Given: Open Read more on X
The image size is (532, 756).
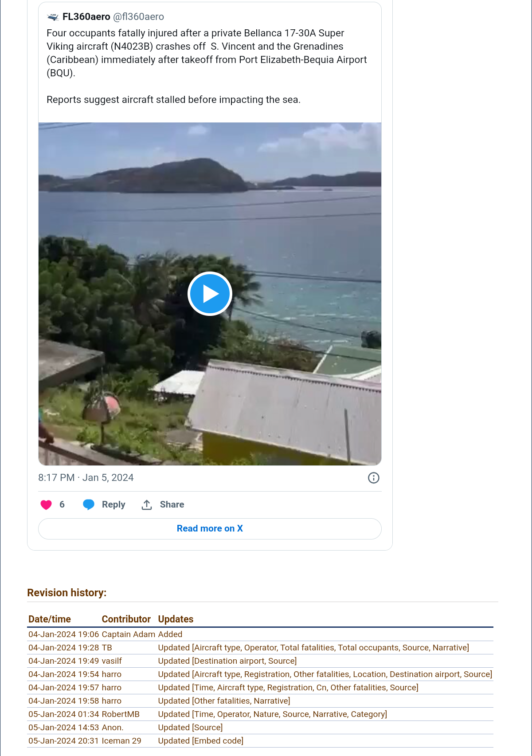Looking at the screenshot, I should pyautogui.click(x=210, y=528).
